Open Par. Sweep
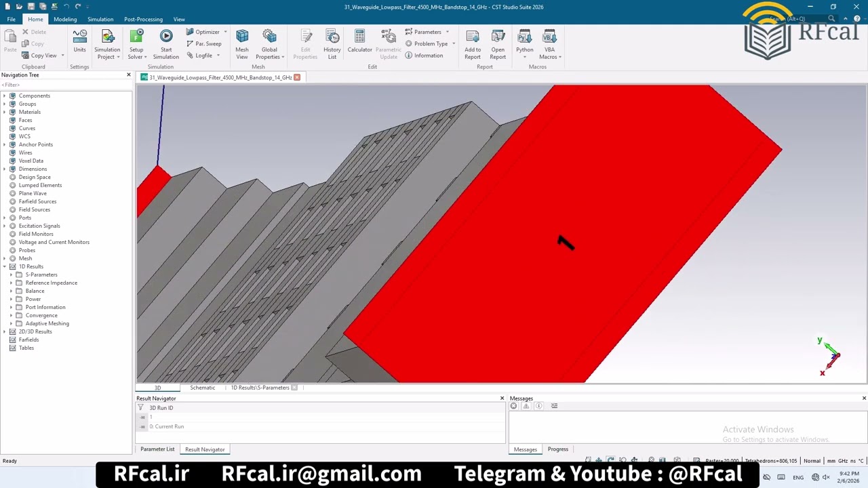The height and width of the screenshot is (488, 868). (x=203, y=43)
